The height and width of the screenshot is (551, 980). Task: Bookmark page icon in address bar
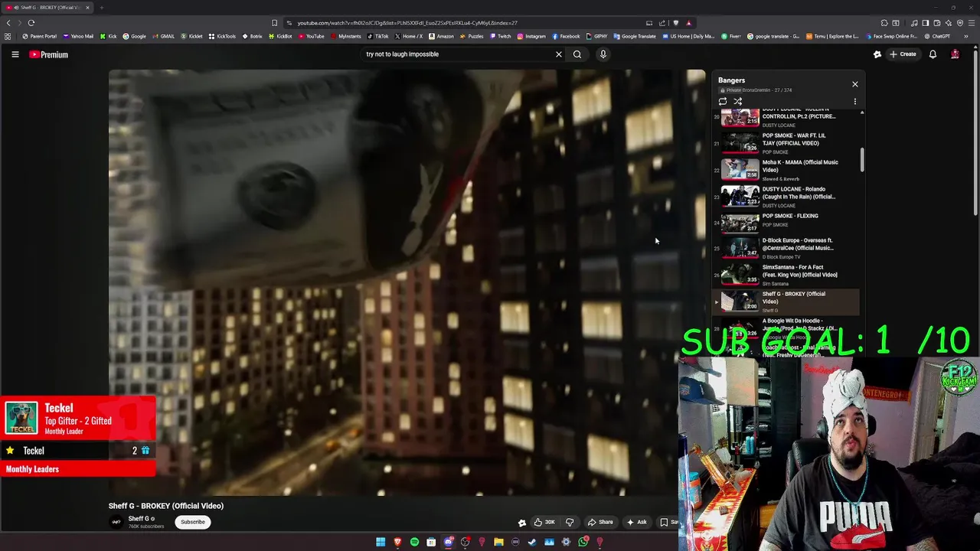[274, 23]
